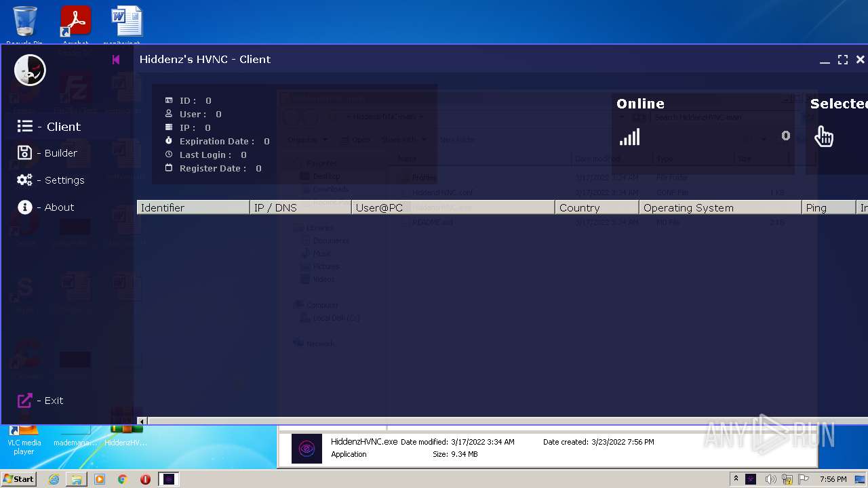Click the "HiddenzHVNC.exe" file name in details pane
Screen dimensions: 868x488
click(x=364, y=442)
